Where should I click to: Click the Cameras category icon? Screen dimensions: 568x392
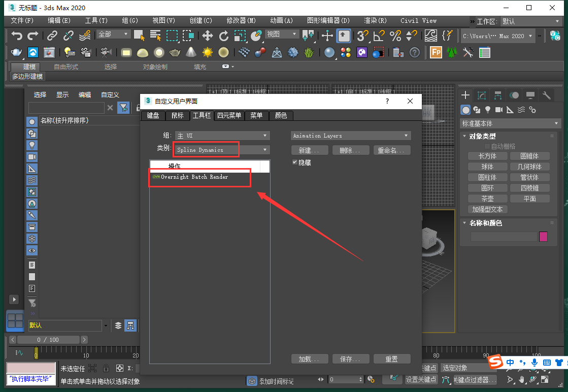[498, 110]
